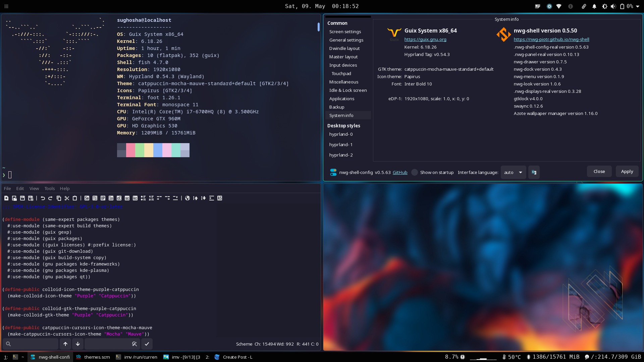Click the AS icon in editor toolbar
Viewport: 644px width, 362px height.
[x=220, y=198]
